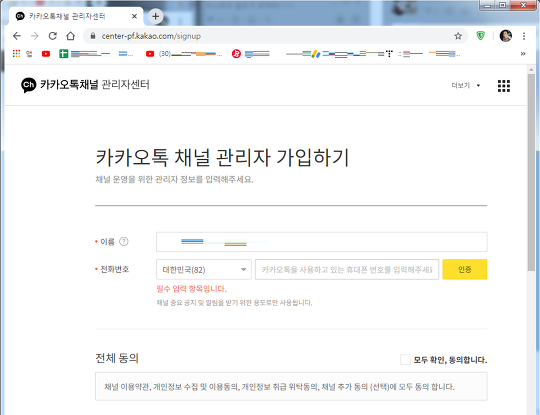Open the first YouTube bookmark
The width and height of the screenshot is (540, 415).
pos(46,54)
